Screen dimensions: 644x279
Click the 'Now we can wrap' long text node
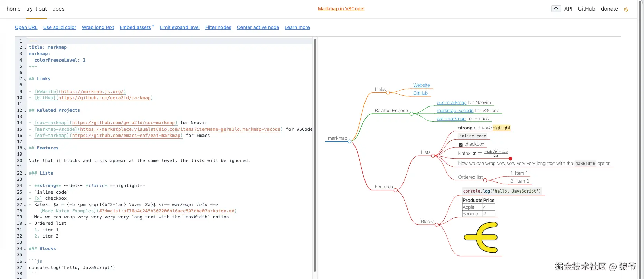point(534,164)
